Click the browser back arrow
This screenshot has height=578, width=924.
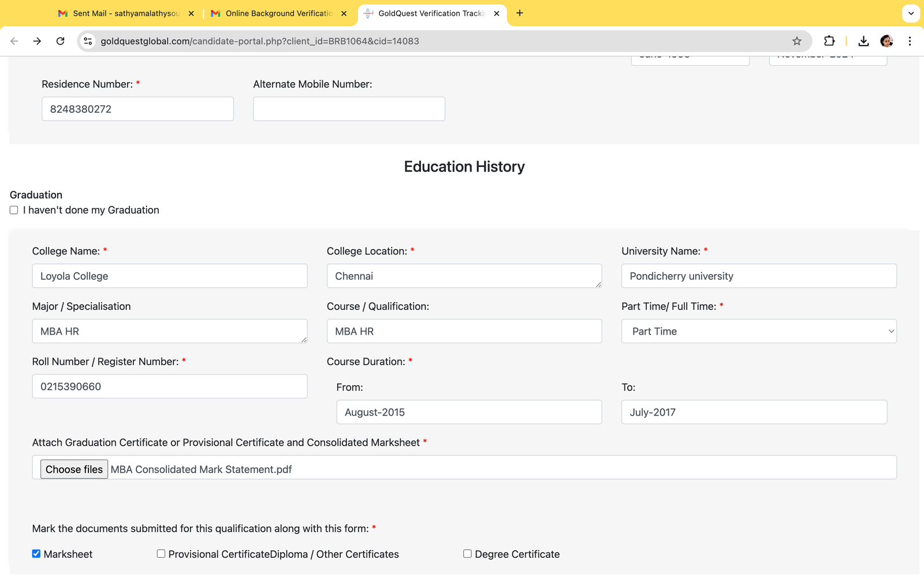(14, 41)
